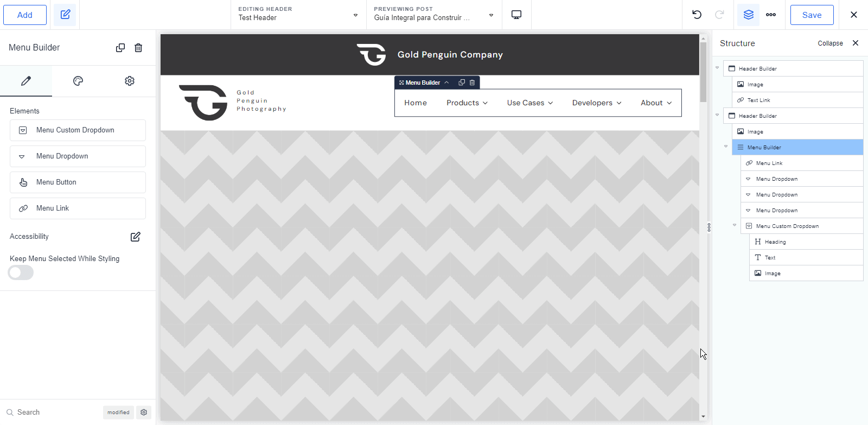This screenshot has width=868, height=425.
Task: Select the Menu Link row in Structure
Action: tap(802, 163)
